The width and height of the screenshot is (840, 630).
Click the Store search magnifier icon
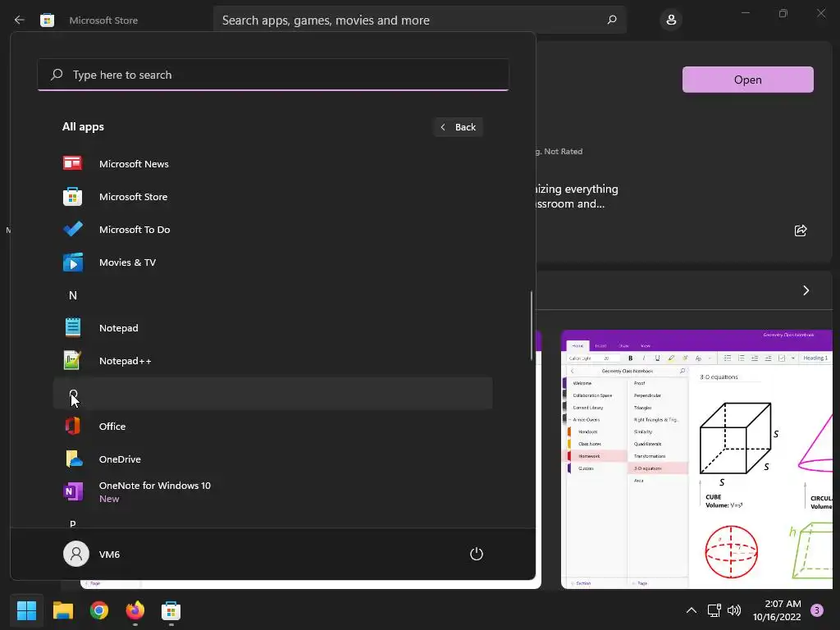click(x=612, y=21)
